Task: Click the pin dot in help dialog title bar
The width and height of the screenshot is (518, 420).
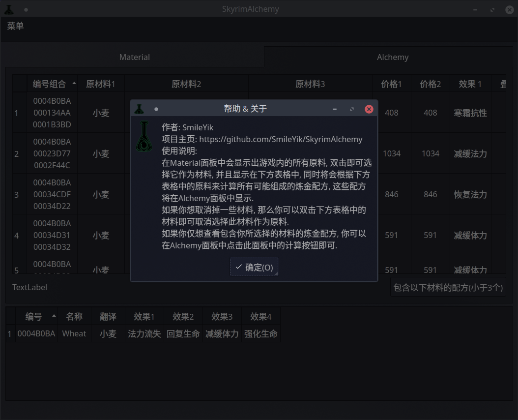Action: [x=156, y=109]
